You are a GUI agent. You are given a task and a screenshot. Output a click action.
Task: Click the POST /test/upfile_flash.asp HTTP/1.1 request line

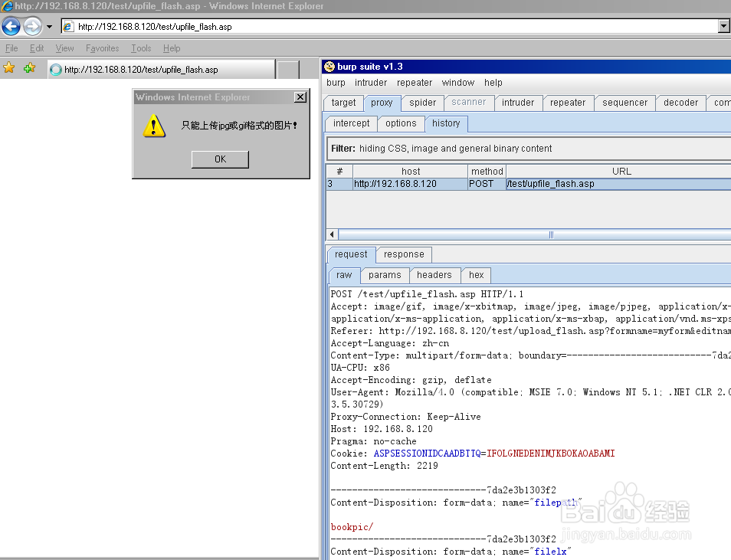coord(427,293)
